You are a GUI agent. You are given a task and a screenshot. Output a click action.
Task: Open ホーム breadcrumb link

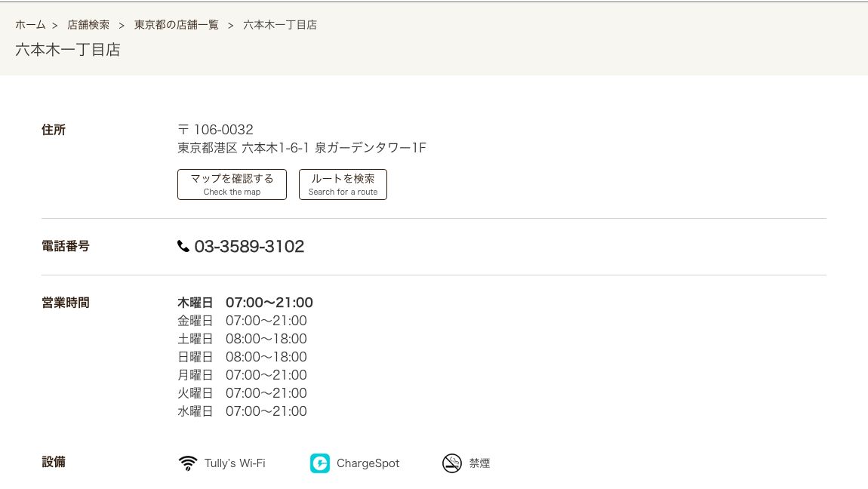pos(30,25)
